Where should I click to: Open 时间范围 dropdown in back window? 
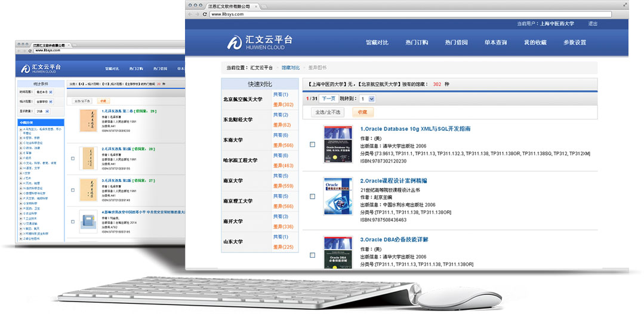(x=44, y=92)
